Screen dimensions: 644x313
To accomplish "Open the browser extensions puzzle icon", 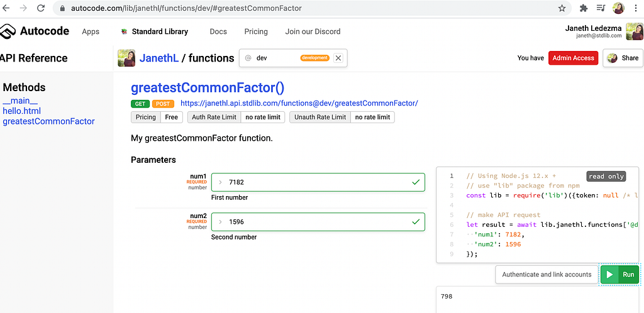I will coord(583,8).
